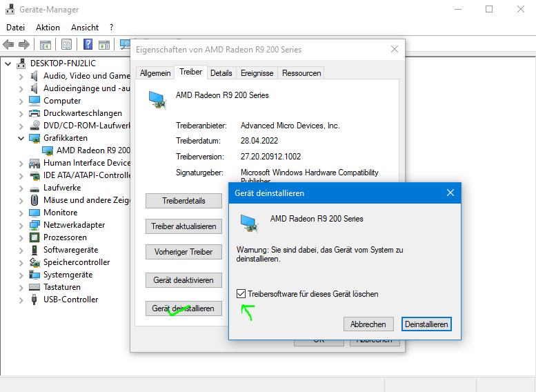Click the DVD/CD-ROM drive icon

pos(34,126)
